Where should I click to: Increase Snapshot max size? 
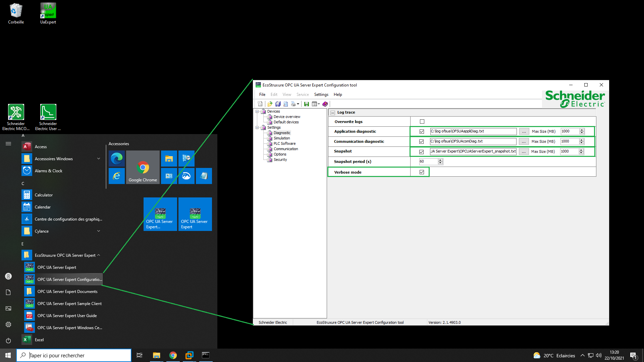point(581,150)
